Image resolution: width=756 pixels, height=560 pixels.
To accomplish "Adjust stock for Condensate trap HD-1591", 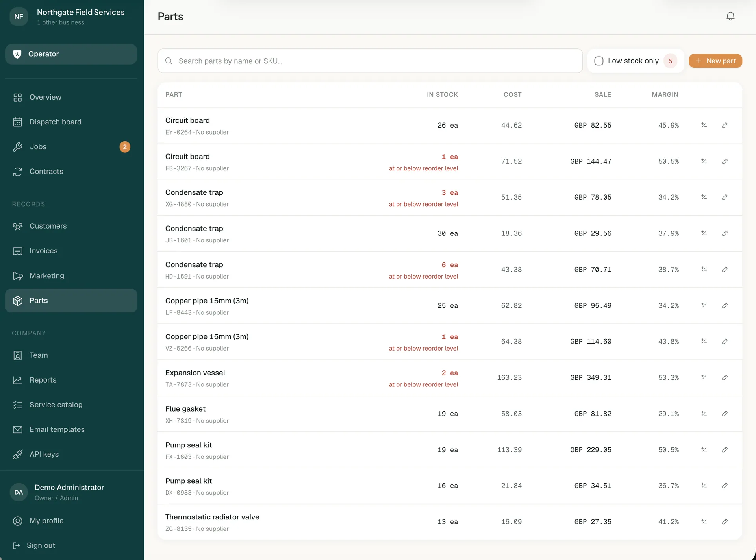I will pyautogui.click(x=704, y=270).
